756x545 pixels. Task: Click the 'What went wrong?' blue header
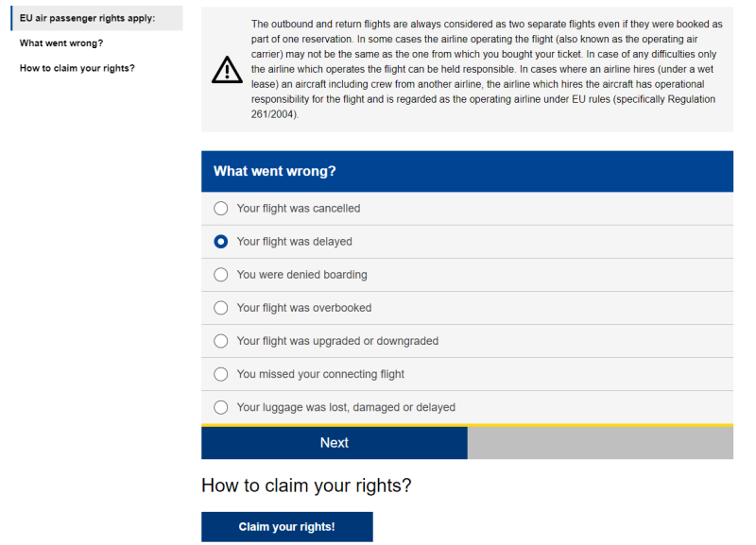tap(467, 172)
